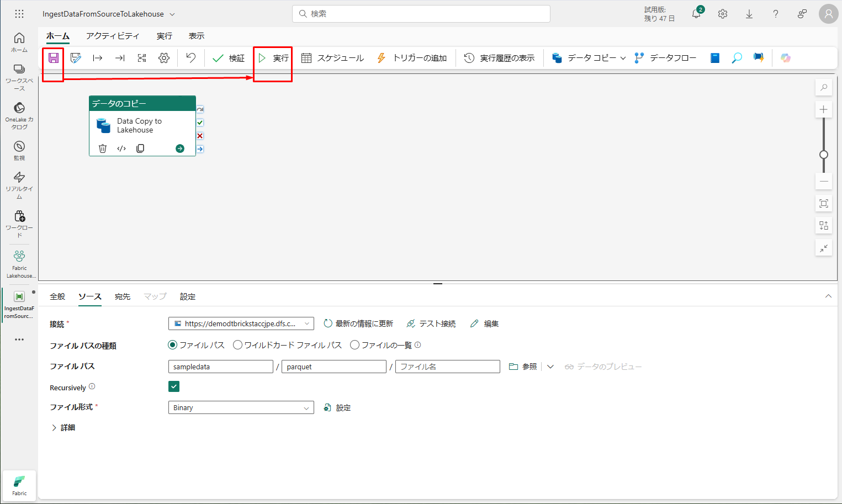Open the データ コピー dropdown arrow
The image size is (842, 504).
point(623,58)
